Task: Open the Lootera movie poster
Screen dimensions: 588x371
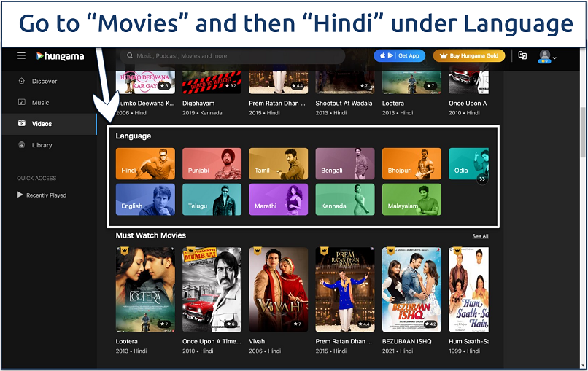Action: (x=145, y=289)
